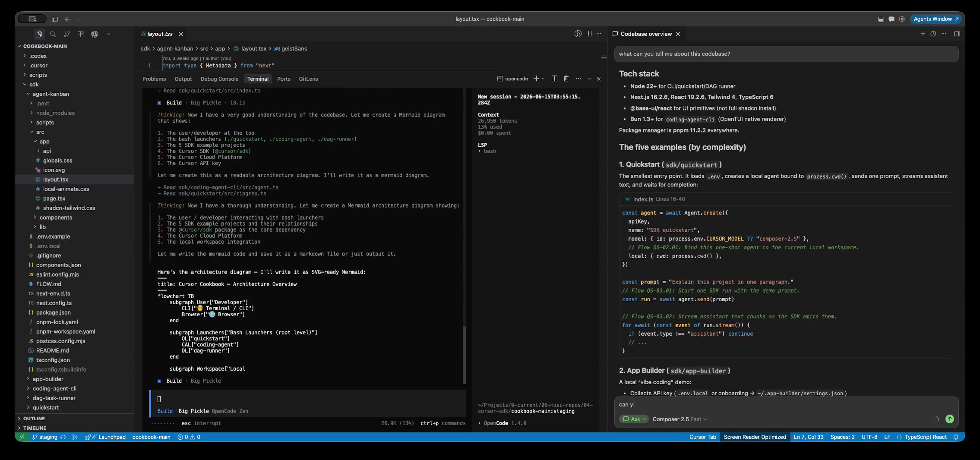Screen dimensions: 980x460
Task: Split the terminal pane
Action: [x=554, y=79]
